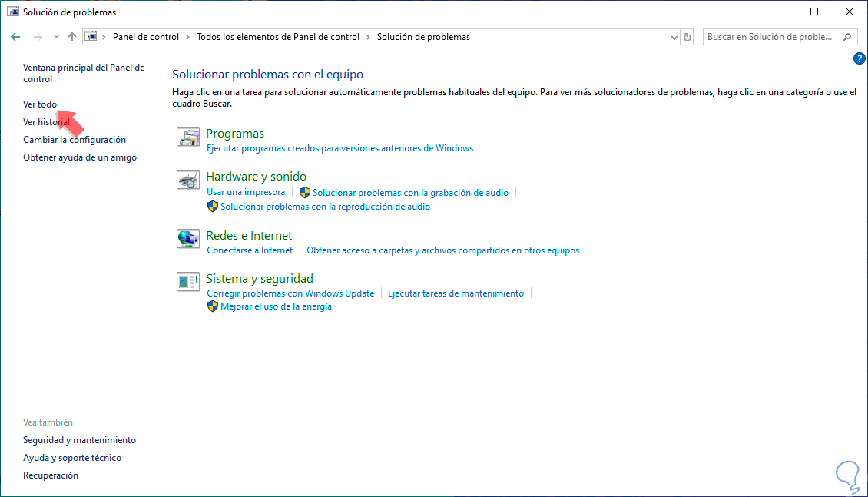Click the Hardware y sonido category icon
Image resolution: width=868 pixels, height=497 pixels.
coord(188,179)
